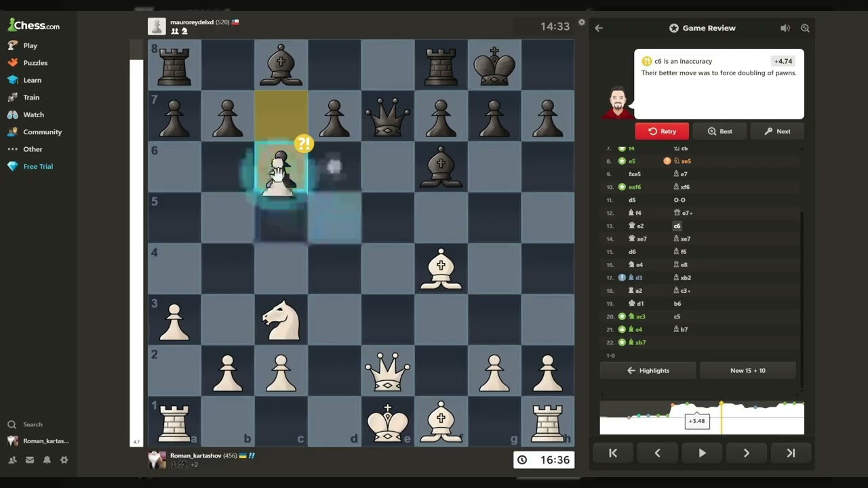Select move 20 Nxc3 in move list
This screenshot has height=488, width=868.
pos(637,317)
